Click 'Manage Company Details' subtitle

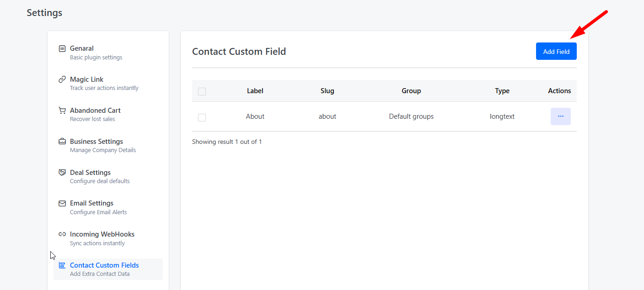pyautogui.click(x=103, y=150)
